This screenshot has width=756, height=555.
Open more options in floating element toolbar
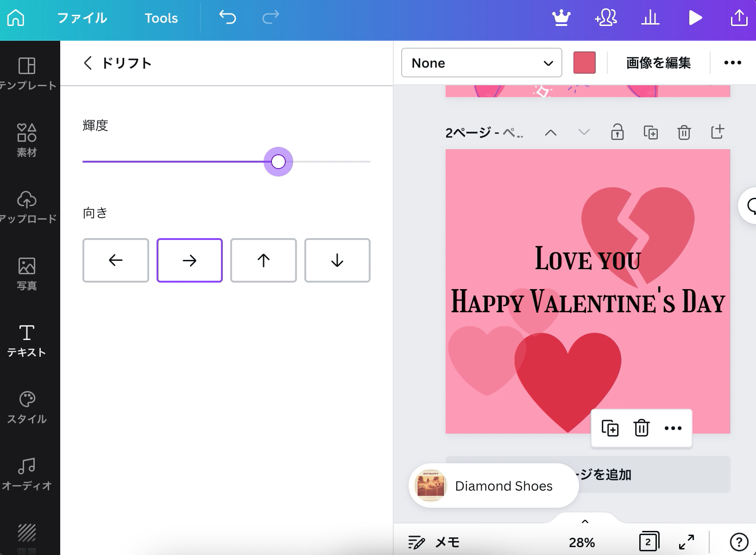pyautogui.click(x=673, y=428)
